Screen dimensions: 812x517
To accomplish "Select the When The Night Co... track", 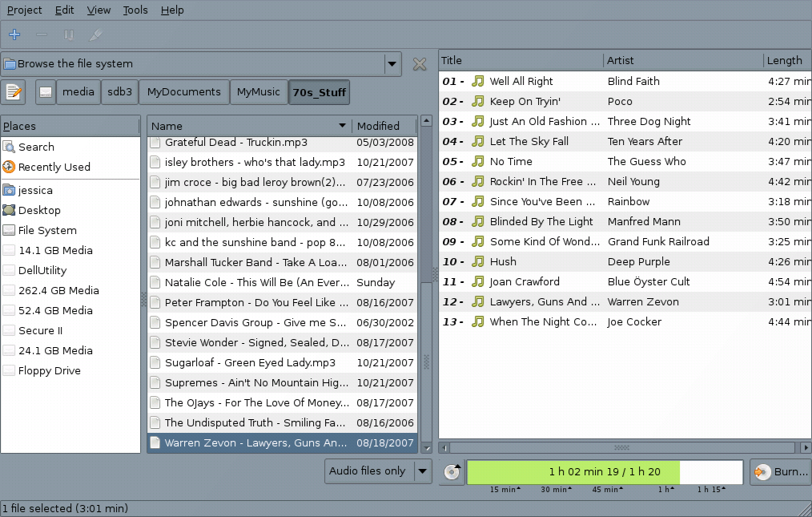I will [x=625, y=322].
